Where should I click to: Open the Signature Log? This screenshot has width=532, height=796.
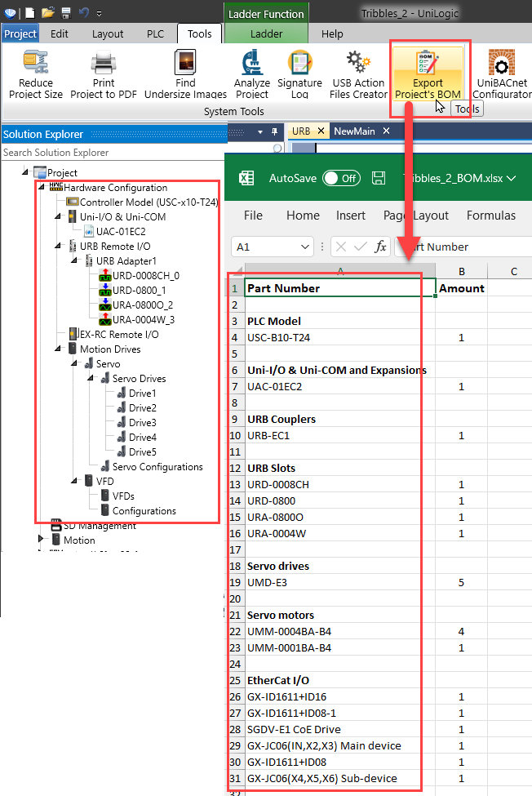[299, 64]
